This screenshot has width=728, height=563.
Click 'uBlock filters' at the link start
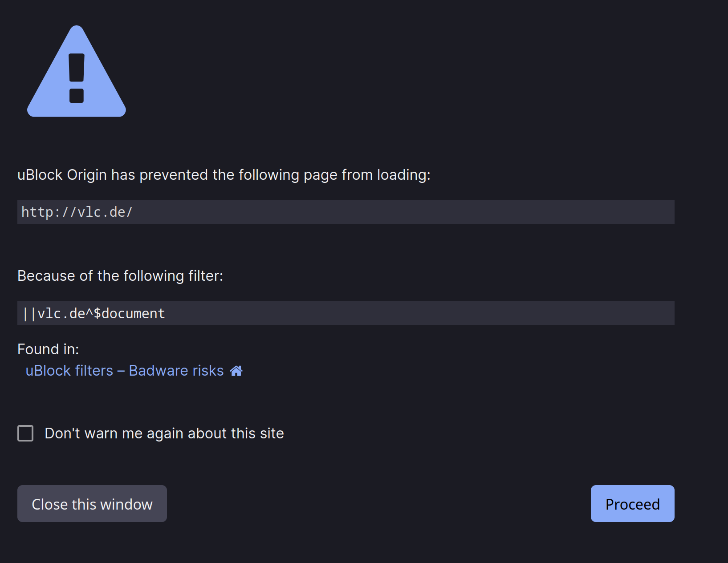point(69,371)
